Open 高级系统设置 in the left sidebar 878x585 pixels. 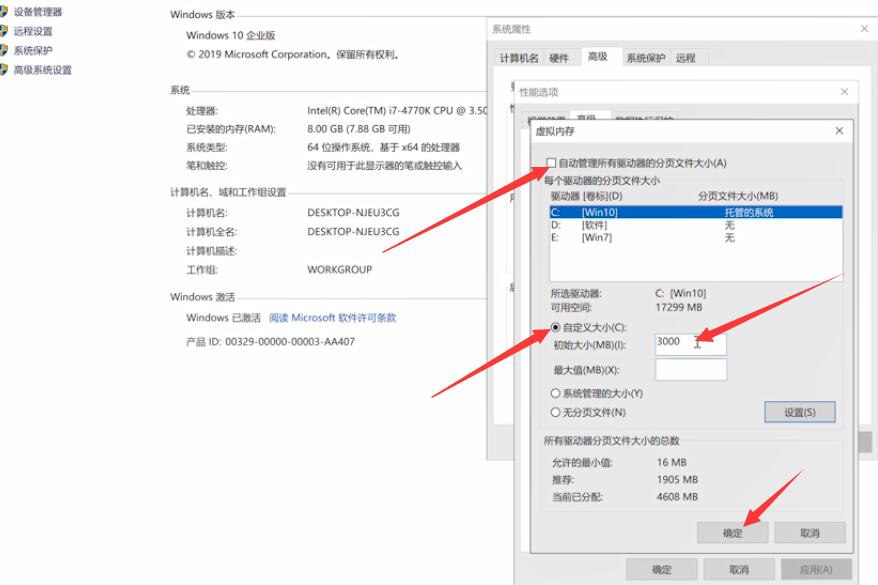click(x=43, y=70)
